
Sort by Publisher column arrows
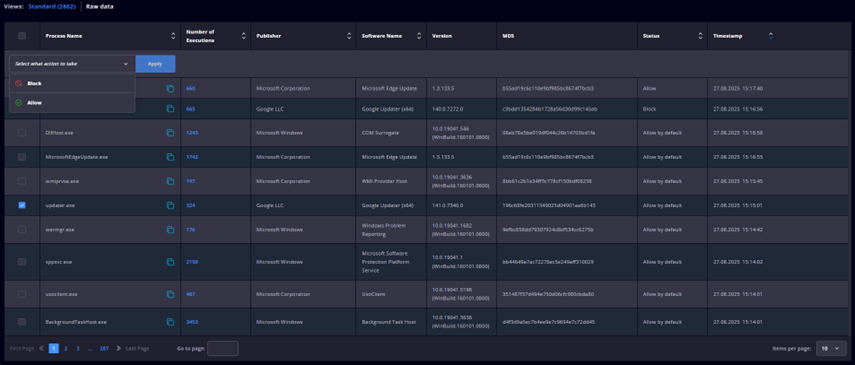[349, 36]
